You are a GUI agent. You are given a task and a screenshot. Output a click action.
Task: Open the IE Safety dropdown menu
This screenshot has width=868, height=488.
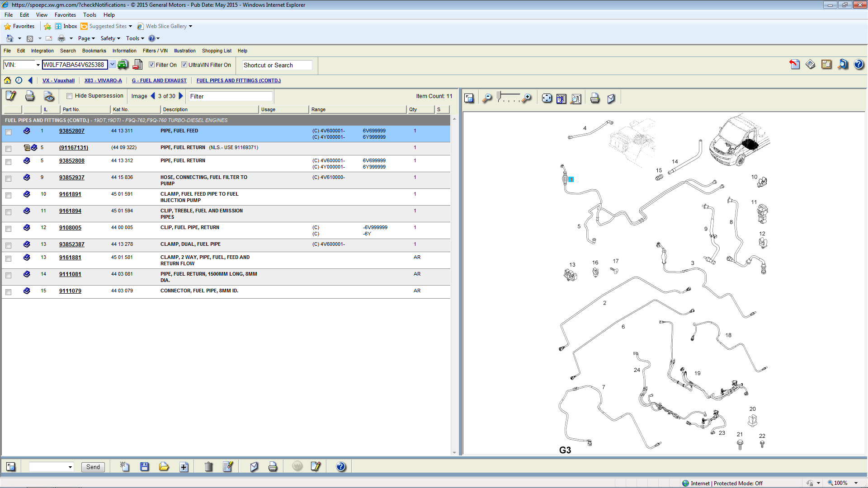[110, 38]
